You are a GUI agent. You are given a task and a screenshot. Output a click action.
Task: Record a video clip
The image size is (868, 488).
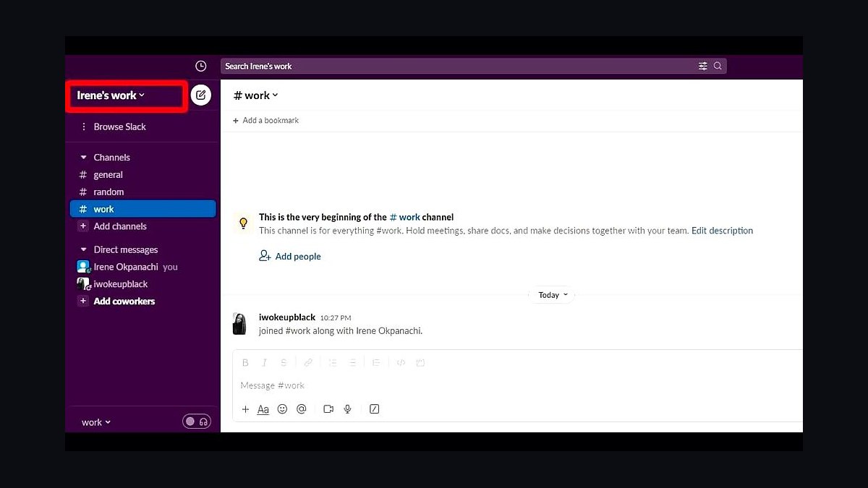pos(328,409)
